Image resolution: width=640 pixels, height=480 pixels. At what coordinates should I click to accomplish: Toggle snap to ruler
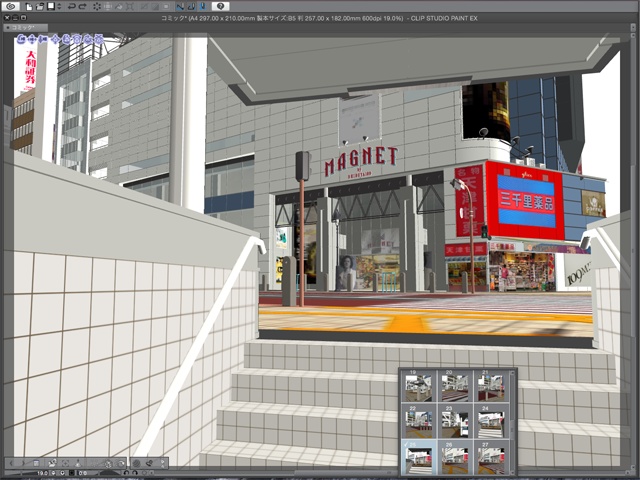(x=180, y=7)
